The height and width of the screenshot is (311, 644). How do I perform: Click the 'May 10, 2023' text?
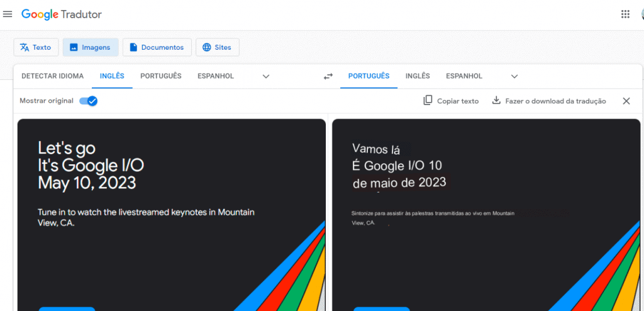(x=87, y=183)
